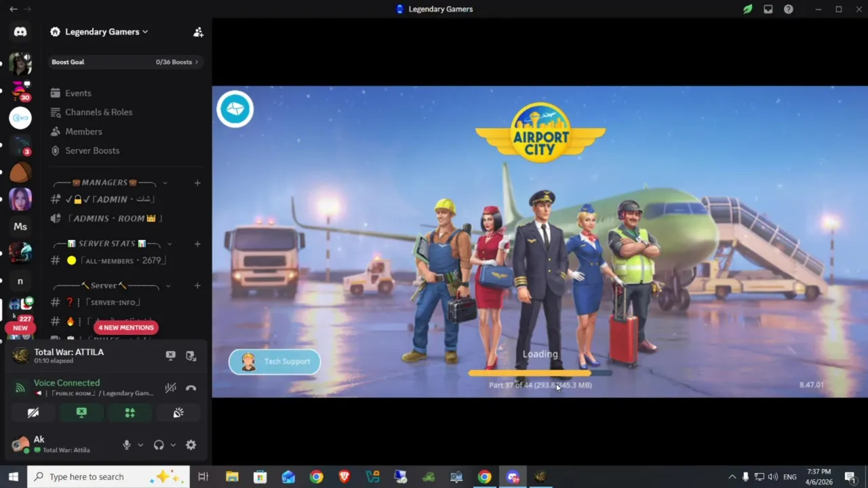Image resolution: width=868 pixels, height=488 pixels.
Task: Add a channel to SERVER STATS category
Action: tap(197, 243)
